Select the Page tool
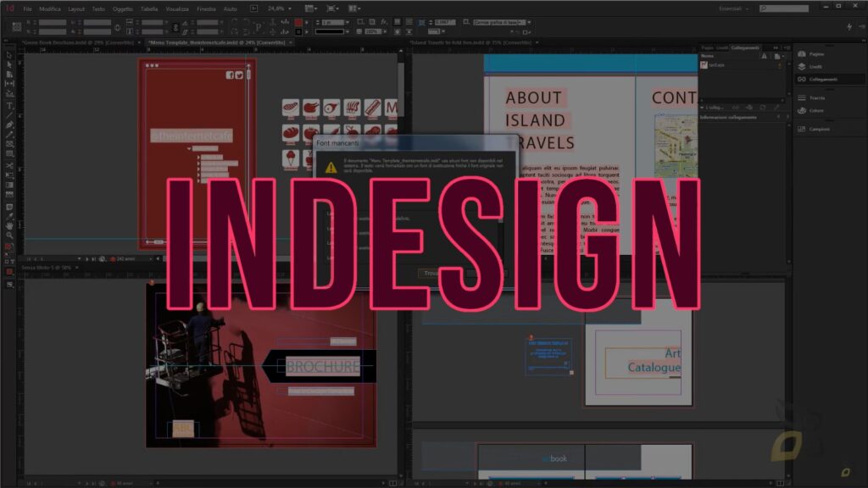This screenshot has width=868, height=488. pyautogui.click(x=9, y=75)
